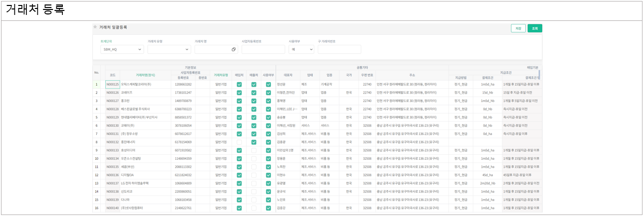The image size is (644, 216).
Task: Click the favorite star beside 거래처 일괄등록
Action: [95, 27]
